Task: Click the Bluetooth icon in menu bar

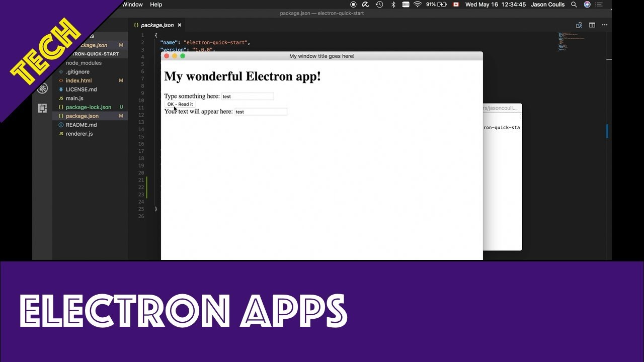Action: point(393,5)
